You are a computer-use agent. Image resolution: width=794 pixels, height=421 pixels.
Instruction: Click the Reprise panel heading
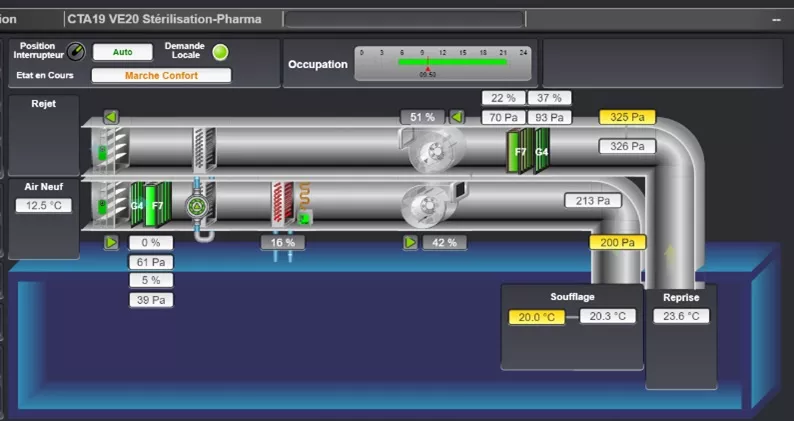point(681,298)
